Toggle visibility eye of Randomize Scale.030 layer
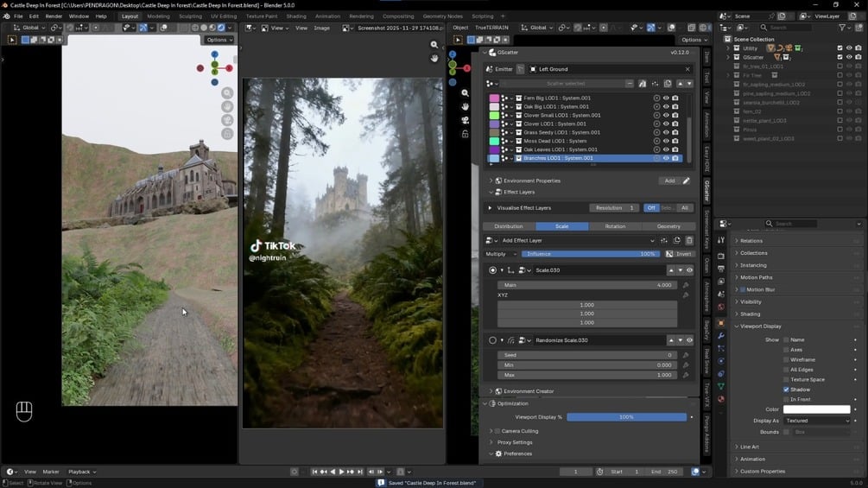The height and width of the screenshot is (488, 868). pyautogui.click(x=690, y=340)
